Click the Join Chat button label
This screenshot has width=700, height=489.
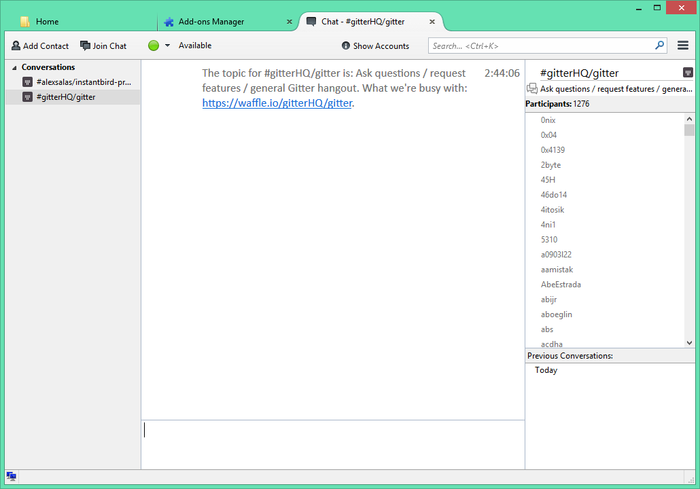109,46
